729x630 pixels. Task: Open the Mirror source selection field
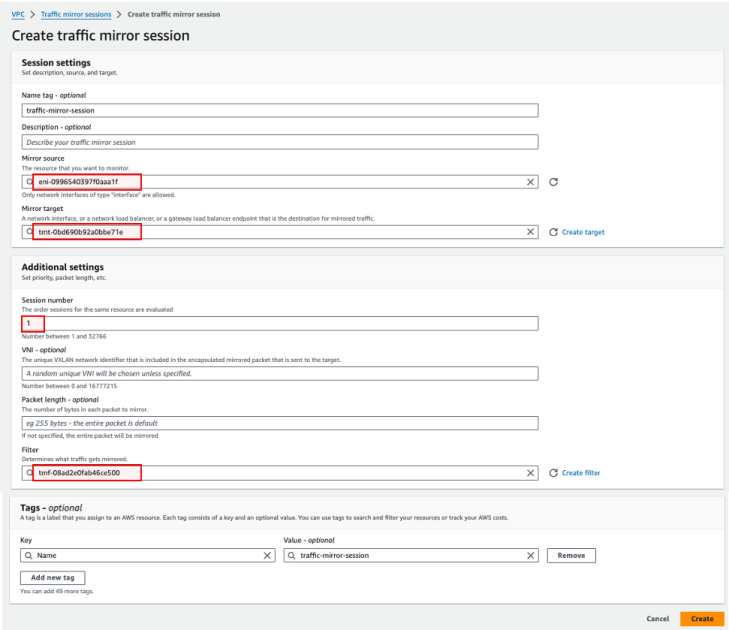pos(280,182)
